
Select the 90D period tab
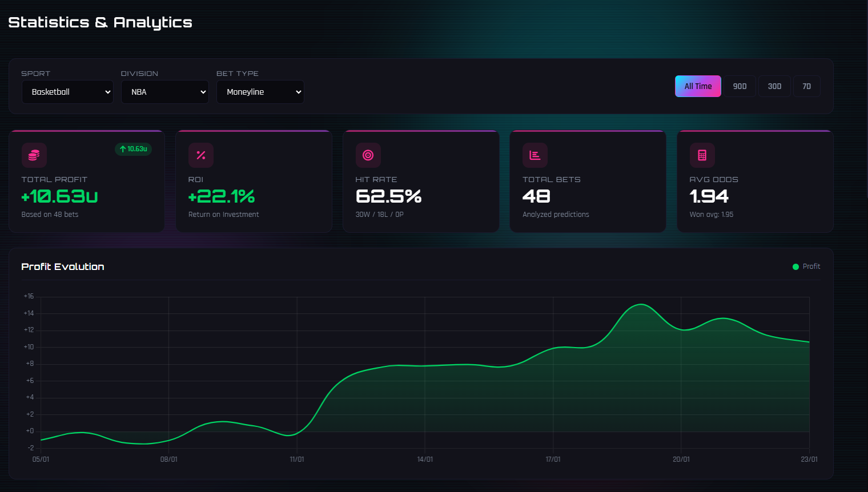pos(740,86)
